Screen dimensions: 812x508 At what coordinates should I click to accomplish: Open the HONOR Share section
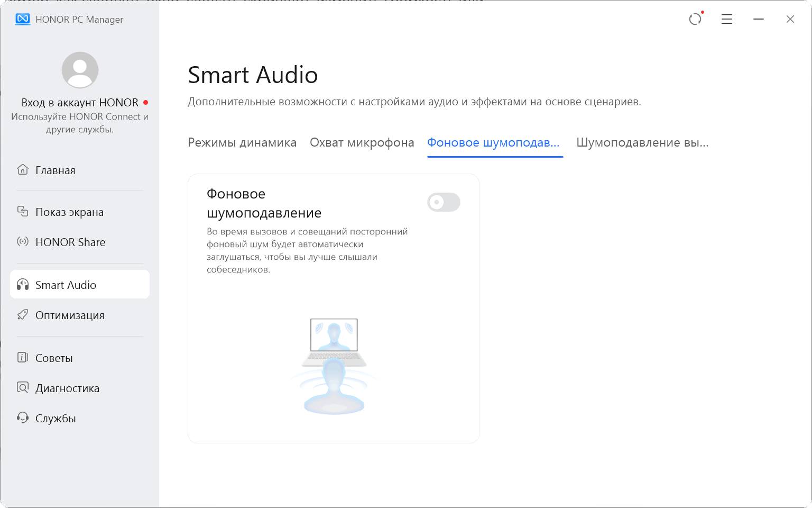pyautogui.click(x=80, y=242)
